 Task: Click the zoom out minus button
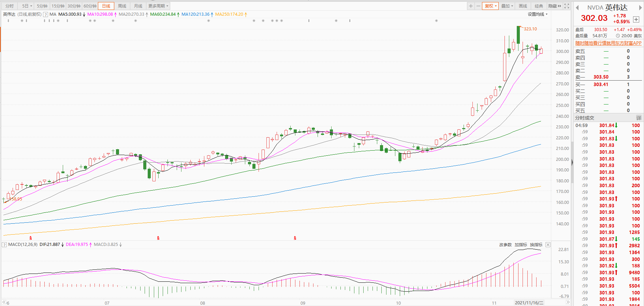click(478, 6)
